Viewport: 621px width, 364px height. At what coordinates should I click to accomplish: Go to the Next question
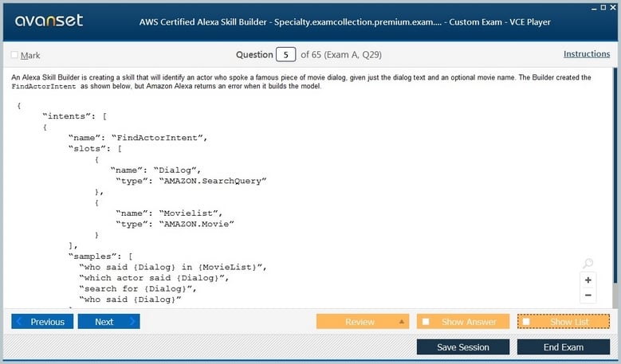tap(104, 322)
